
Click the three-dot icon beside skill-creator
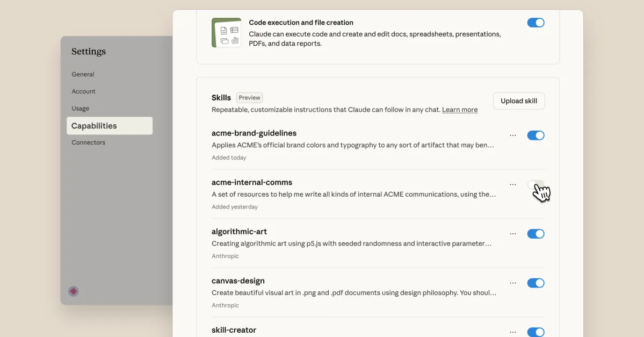[512, 332]
